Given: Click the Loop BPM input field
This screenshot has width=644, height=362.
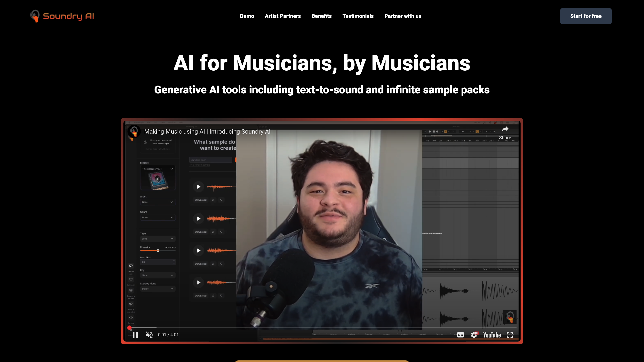Looking at the screenshot, I should 157,262.
